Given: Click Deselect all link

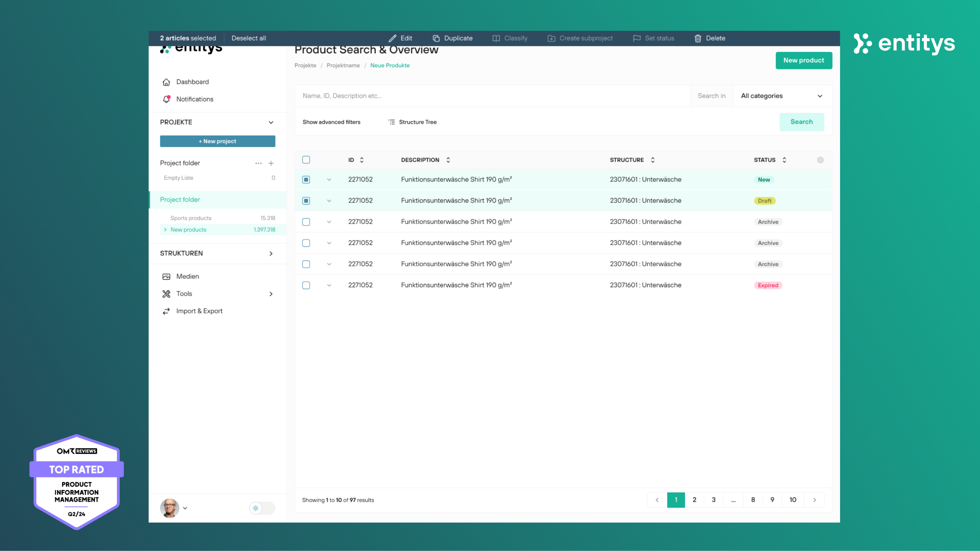Looking at the screenshot, I should tap(248, 39).
